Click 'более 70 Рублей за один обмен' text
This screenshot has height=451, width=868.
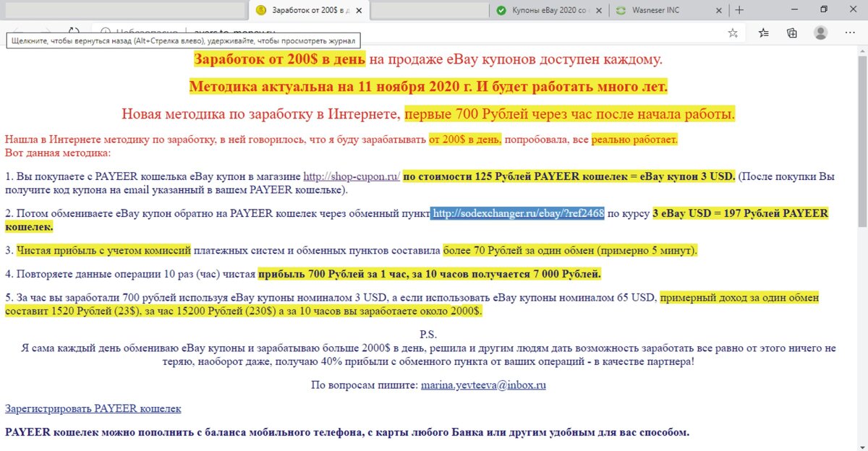(519, 250)
